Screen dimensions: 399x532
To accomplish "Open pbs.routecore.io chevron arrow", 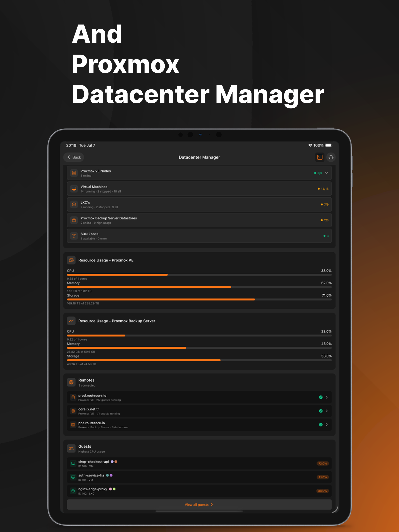I will coord(327,425).
